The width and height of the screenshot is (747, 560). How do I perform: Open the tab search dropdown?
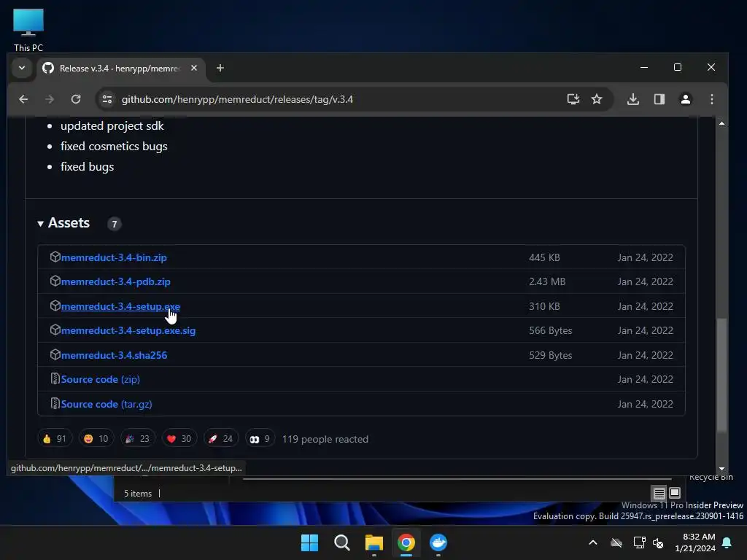(22, 68)
